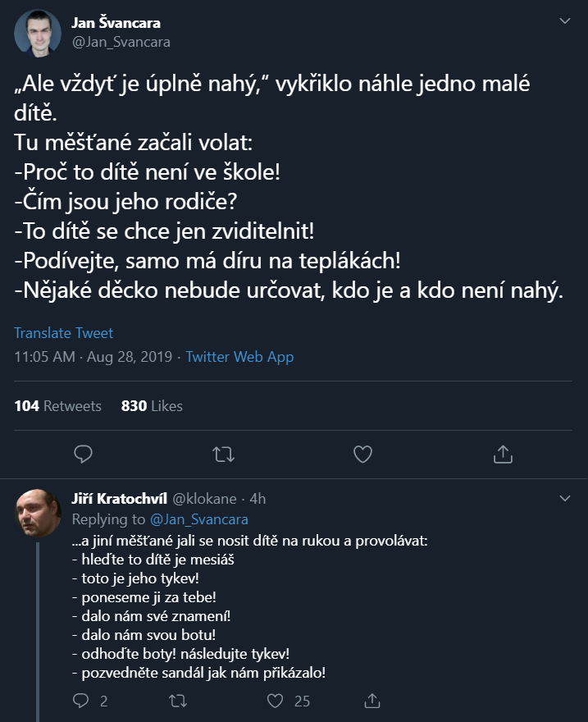Viewport: 588px width, 722px height.
Task: Reply to Jan Švancara's main tweet
Action: 83,454
